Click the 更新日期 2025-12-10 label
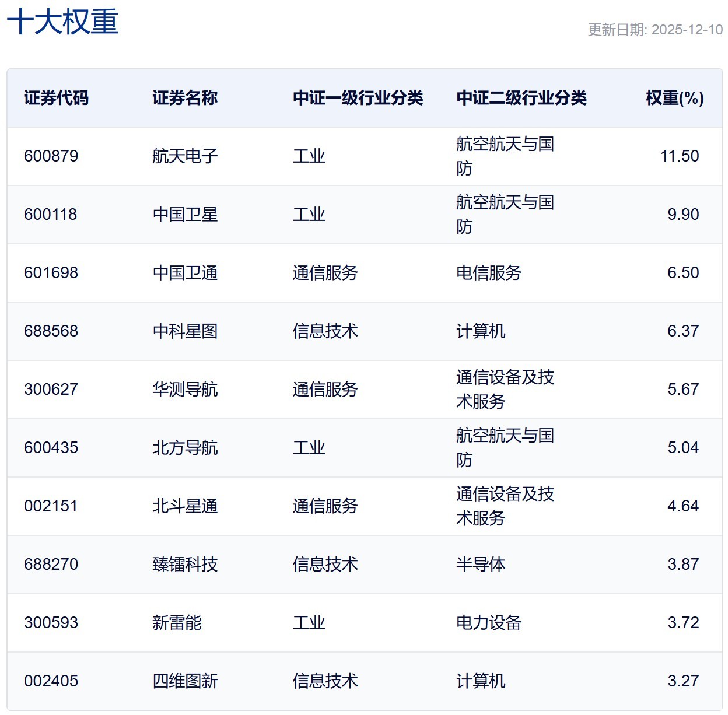728x715 pixels. 654,30
